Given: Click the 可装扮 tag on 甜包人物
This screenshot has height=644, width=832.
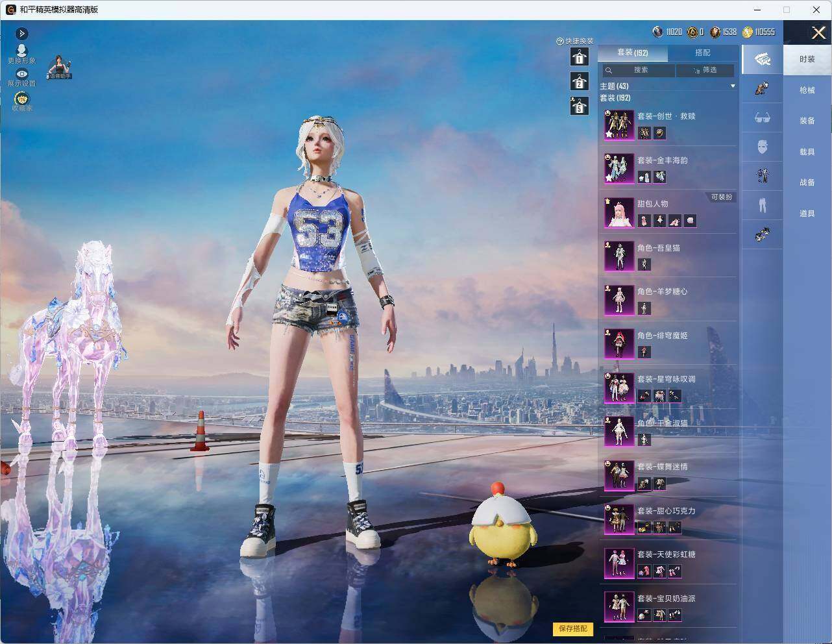Looking at the screenshot, I should 721,197.
